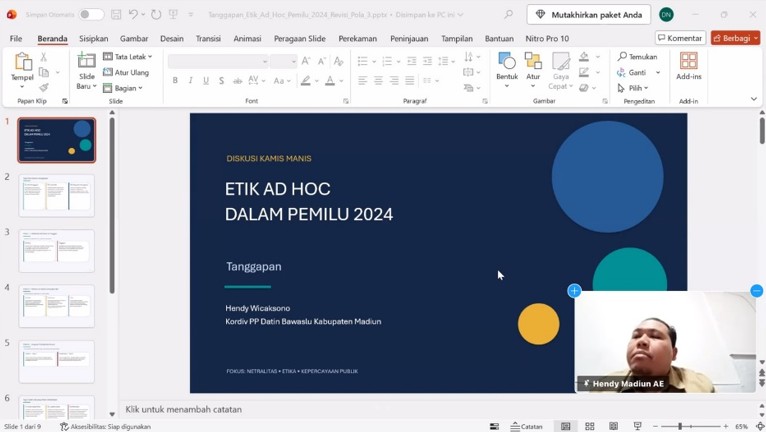Click the font color A icon
Viewport: 766px width, 432px height.
(x=330, y=80)
